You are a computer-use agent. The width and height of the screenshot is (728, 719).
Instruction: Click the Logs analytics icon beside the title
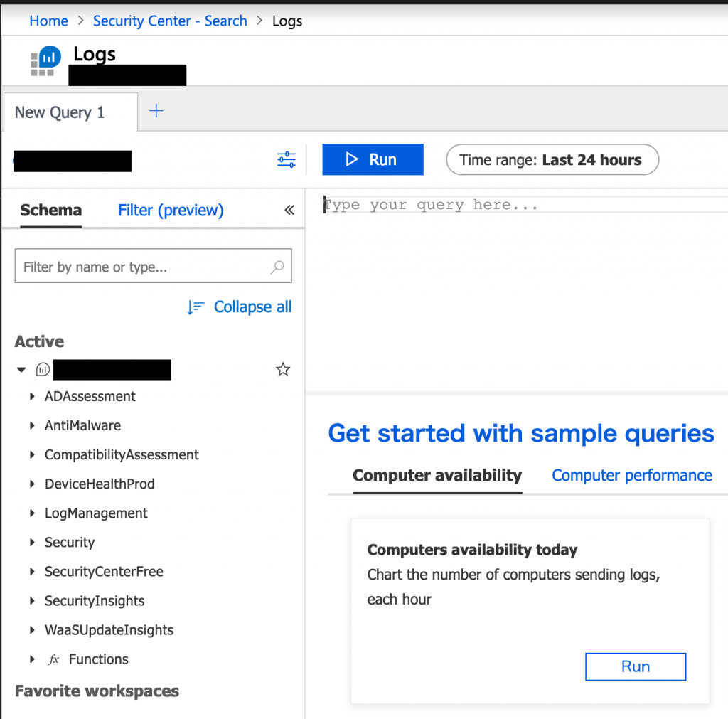tap(45, 60)
